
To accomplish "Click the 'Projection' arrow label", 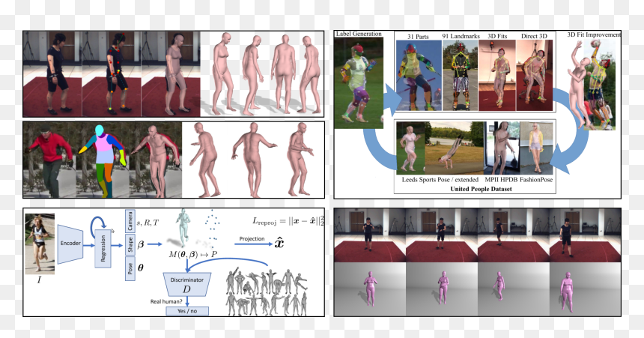I will (252, 238).
